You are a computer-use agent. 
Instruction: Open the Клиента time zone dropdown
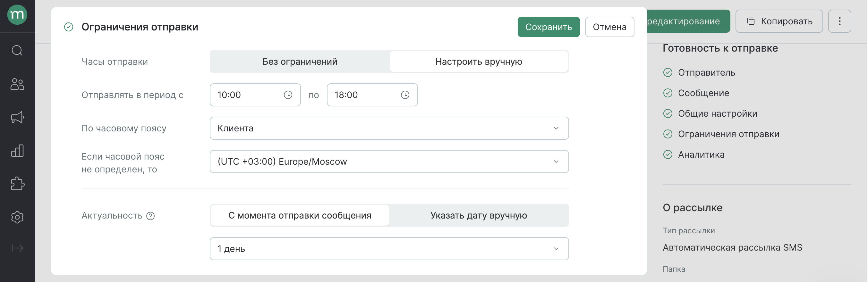389,128
